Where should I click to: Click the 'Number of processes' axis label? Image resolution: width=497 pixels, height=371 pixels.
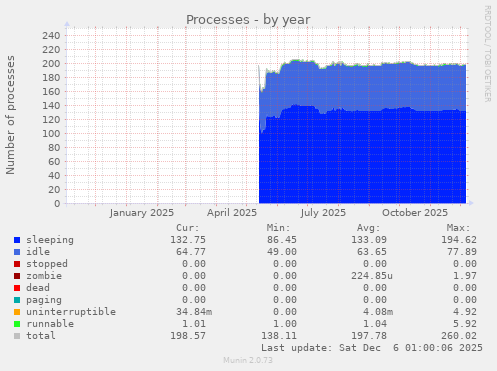tap(10, 115)
